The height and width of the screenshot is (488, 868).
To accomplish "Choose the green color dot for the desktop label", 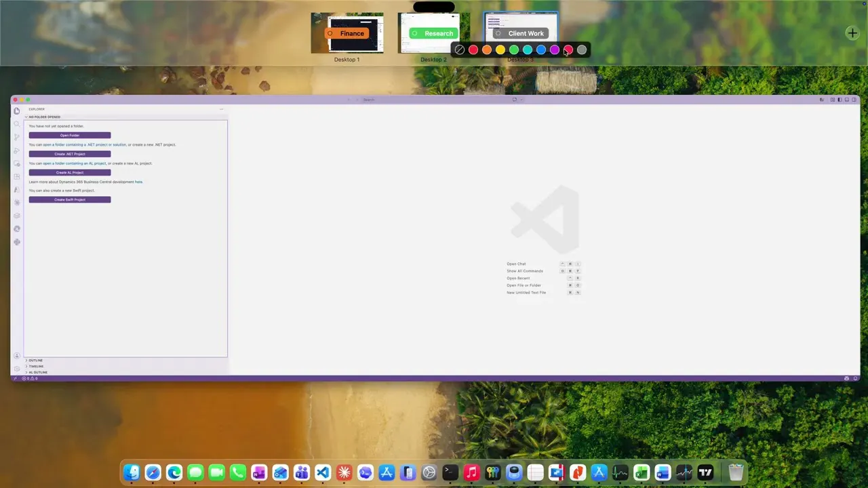I will (x=514, y=49).
